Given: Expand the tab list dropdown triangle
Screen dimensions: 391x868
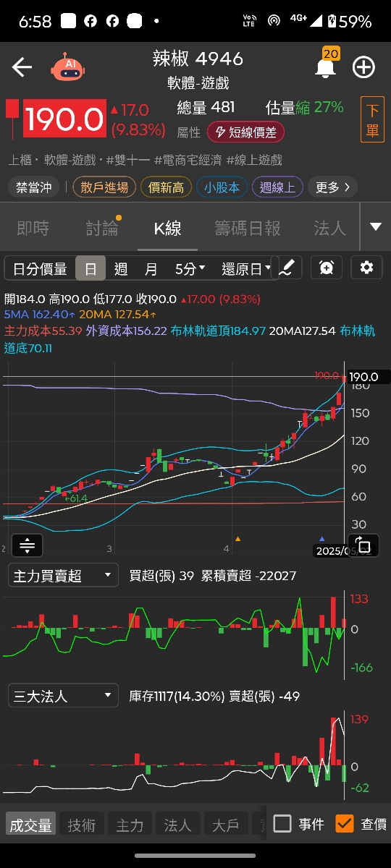Looking at the screenshot, I should pos(375,227).
